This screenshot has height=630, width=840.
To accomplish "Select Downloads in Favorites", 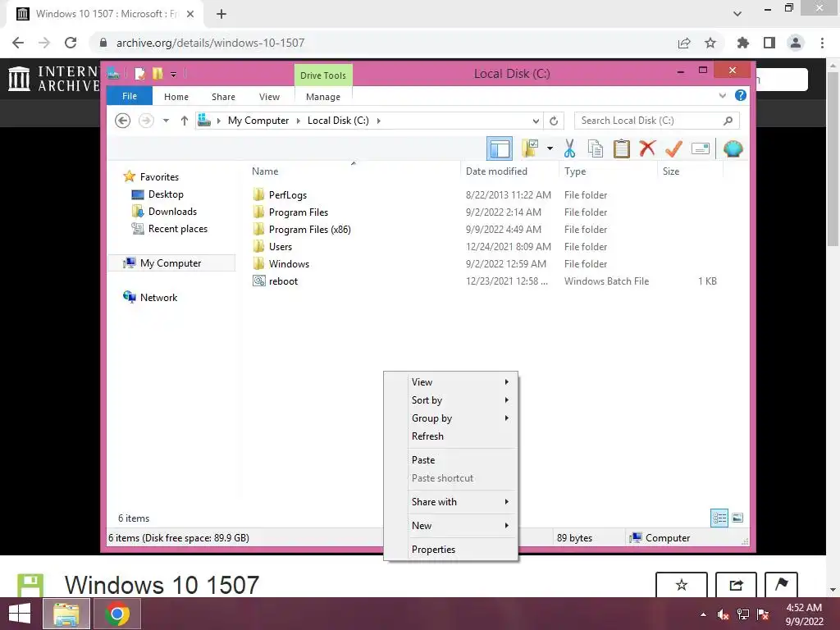I will [x=172, y=212].
